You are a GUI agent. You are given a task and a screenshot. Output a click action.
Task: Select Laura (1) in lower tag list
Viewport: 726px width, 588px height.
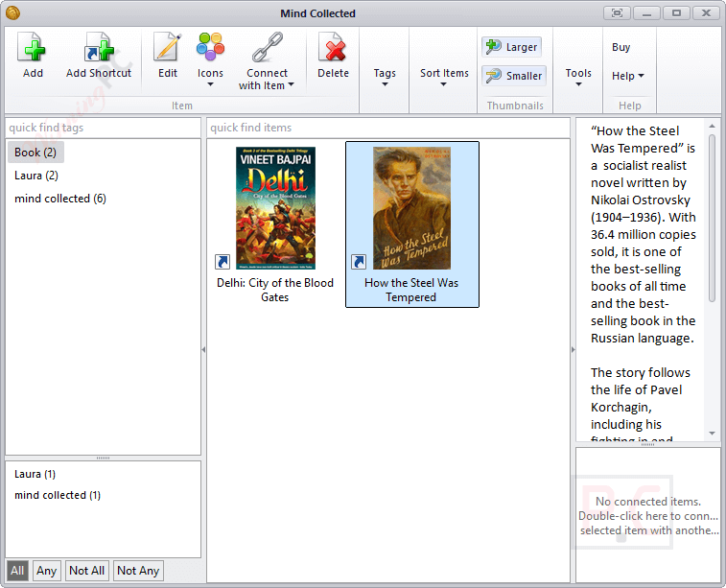click(35, 474)
